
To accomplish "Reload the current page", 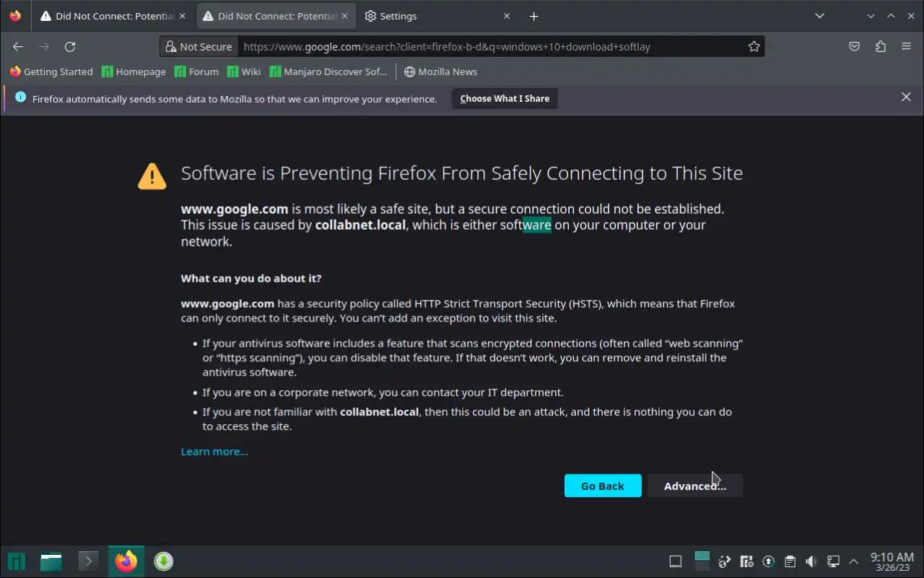I will pyautogui.click(x=70, y=46).
